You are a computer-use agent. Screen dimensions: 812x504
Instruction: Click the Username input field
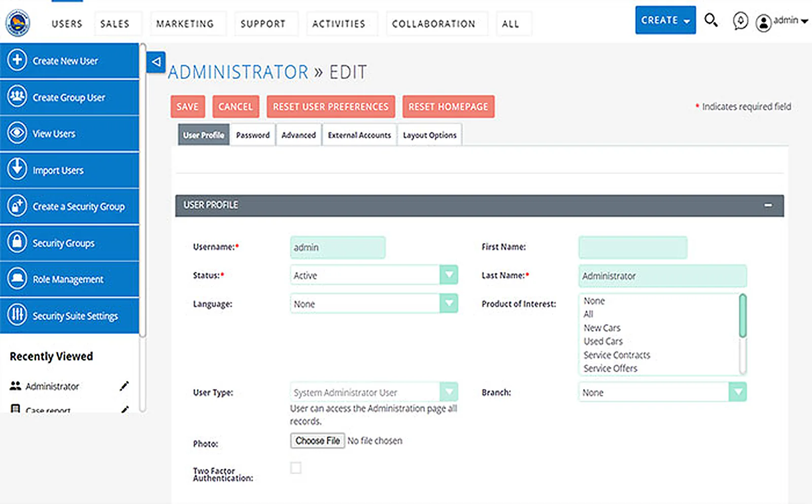337,247
